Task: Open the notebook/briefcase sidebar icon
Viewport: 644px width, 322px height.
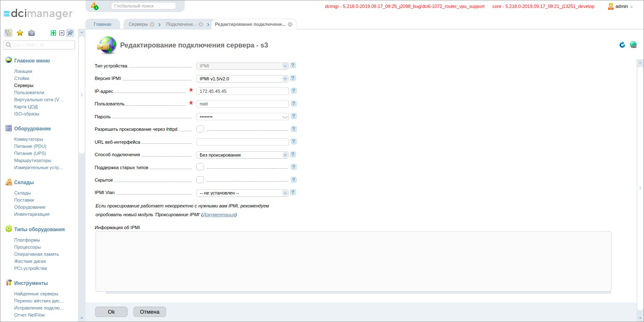Action: pyautogui.click(x=31, y=32)
